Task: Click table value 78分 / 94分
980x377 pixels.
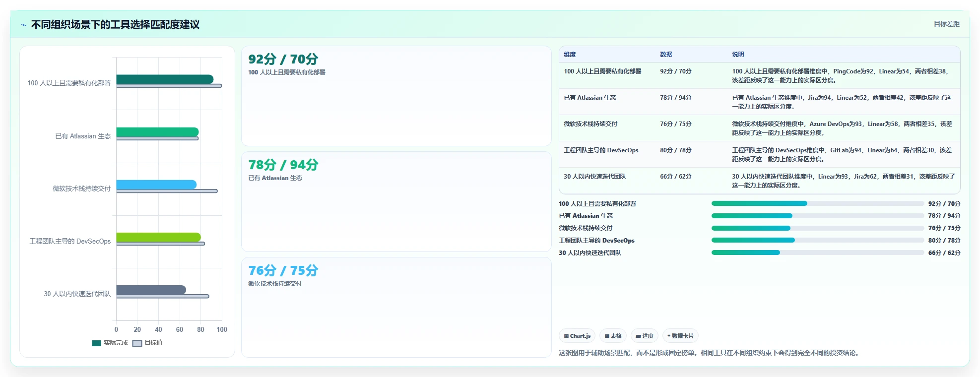Action: click(x=675, y=98)
